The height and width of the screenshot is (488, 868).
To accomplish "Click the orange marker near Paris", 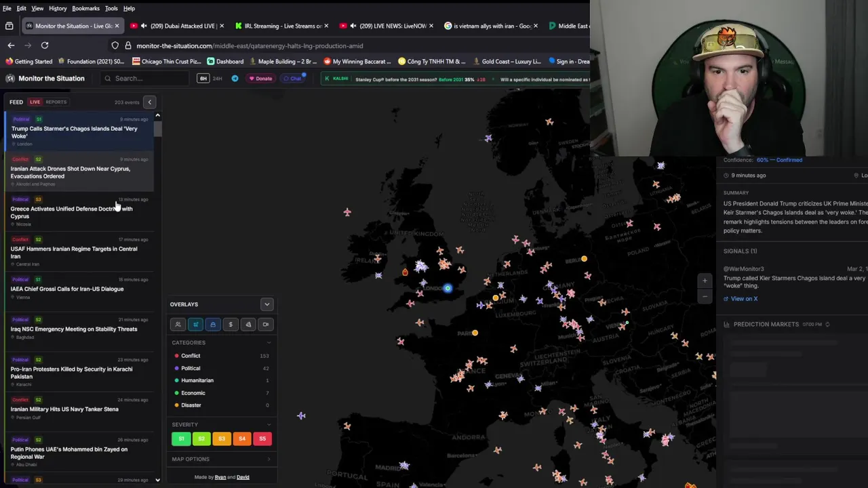I will [x=475, y=333].
